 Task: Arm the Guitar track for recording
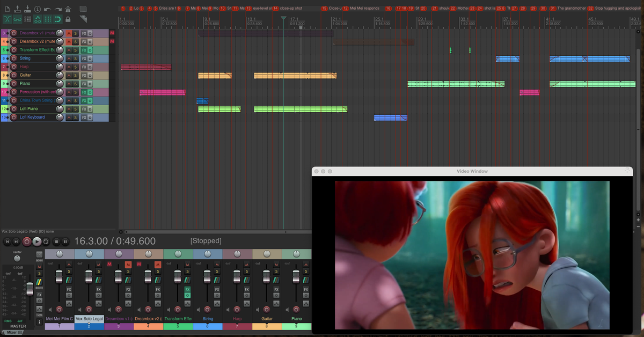[13, 75]
